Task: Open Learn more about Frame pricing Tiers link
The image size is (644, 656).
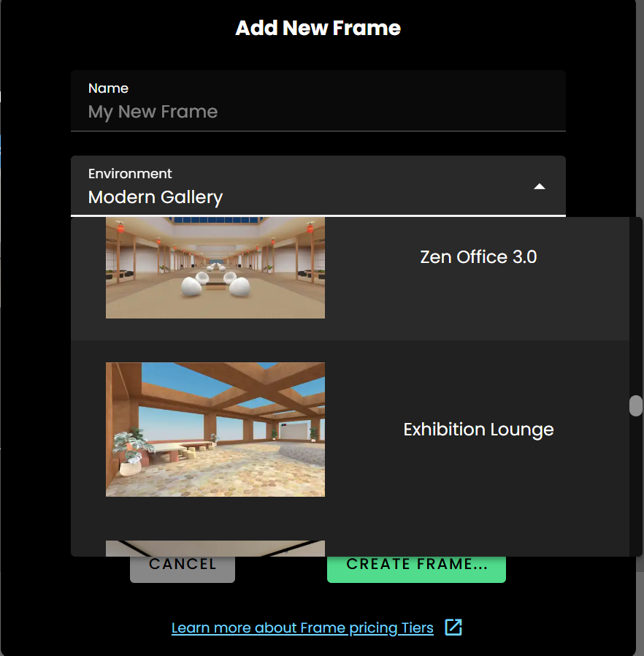Action: (x=302, y=628)
